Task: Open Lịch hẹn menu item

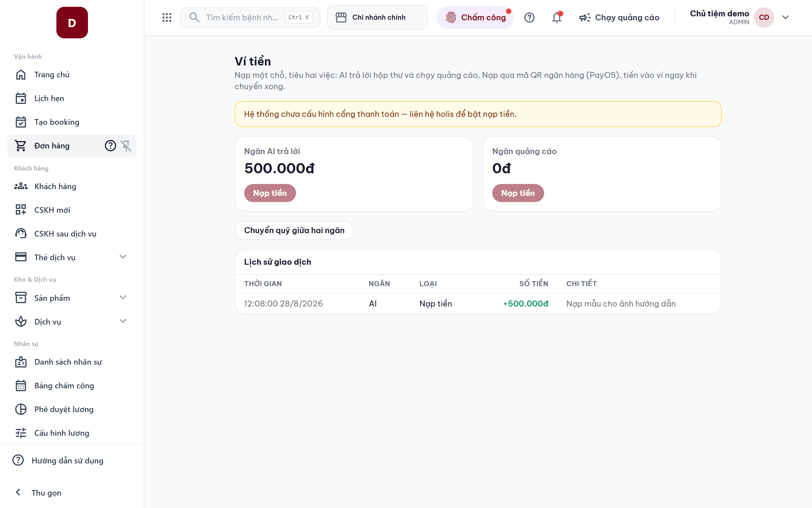Action: pos(72,98)
